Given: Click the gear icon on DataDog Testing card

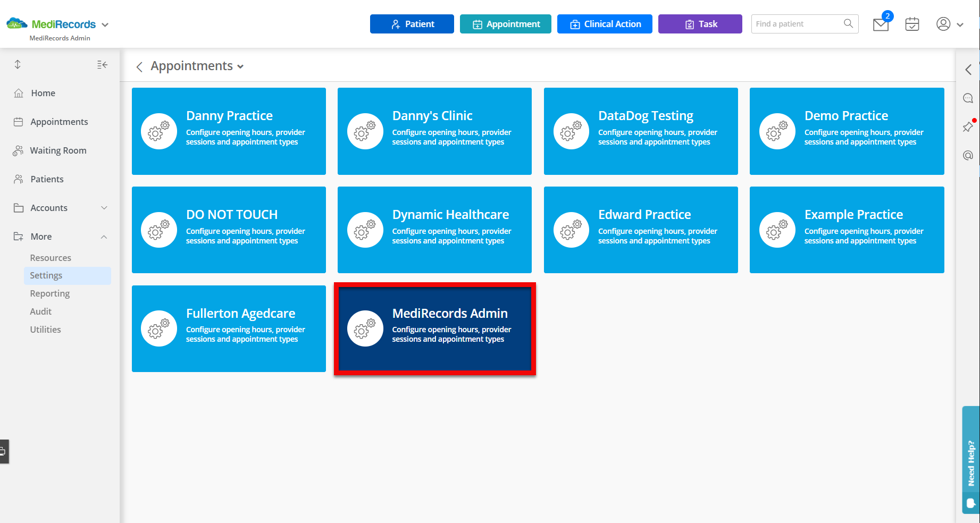Looking at the screenshot, I should [x=571, y=131].
